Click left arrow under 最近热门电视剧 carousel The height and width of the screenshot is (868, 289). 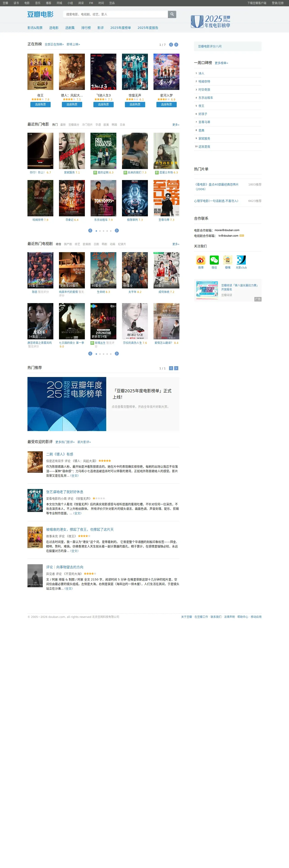(x=90, y=354)
